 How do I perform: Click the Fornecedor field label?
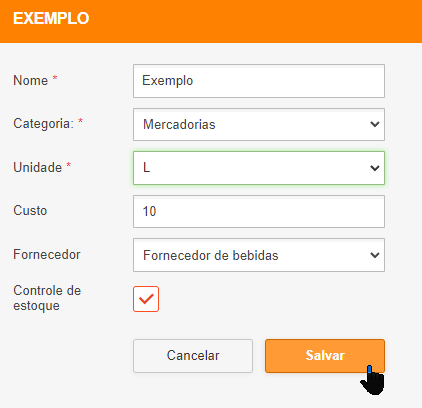tap(47, 255)
